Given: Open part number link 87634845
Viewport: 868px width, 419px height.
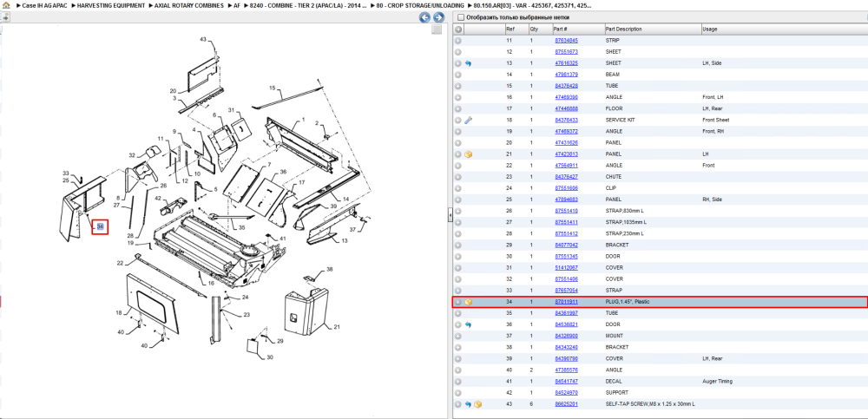Looking at the screenshot, I should (x=566, y=41).
